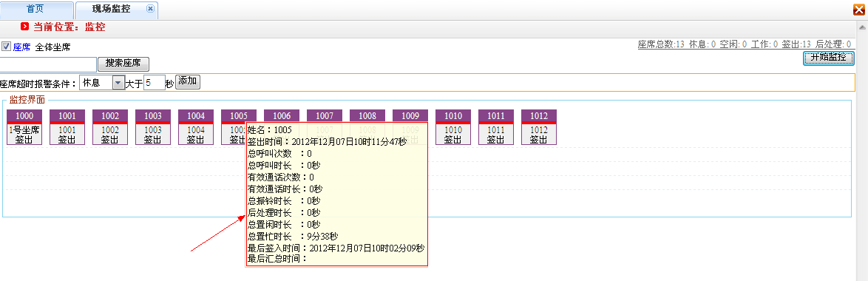Select agent seat 1001 tile
Image resolution: width=868 pixels, height=281 pixels.
tap(67, 127)
